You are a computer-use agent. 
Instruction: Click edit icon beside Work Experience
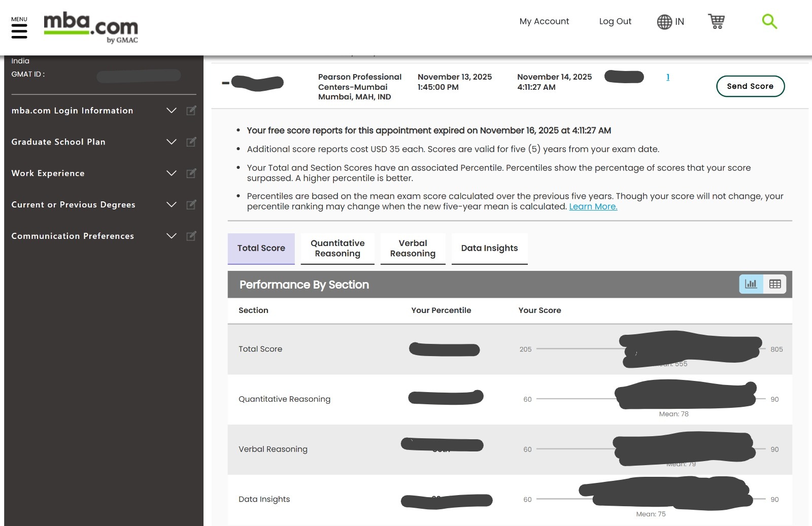191,173
